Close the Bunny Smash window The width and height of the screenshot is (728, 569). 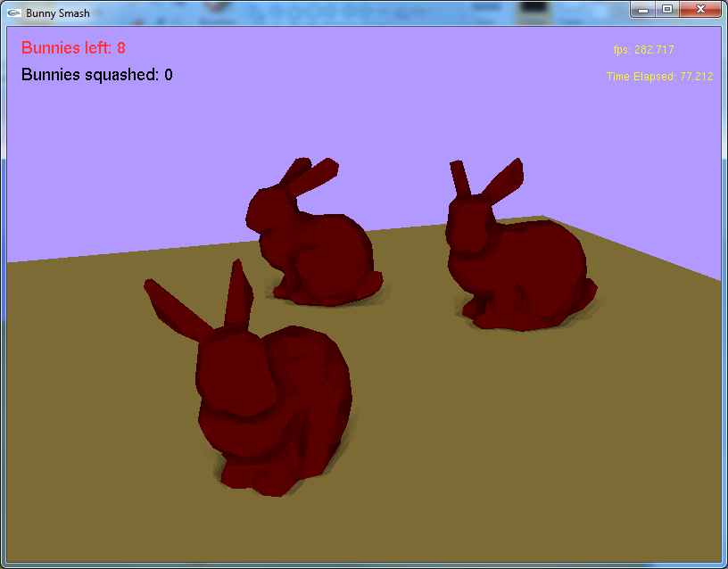[x=700, y=9]
